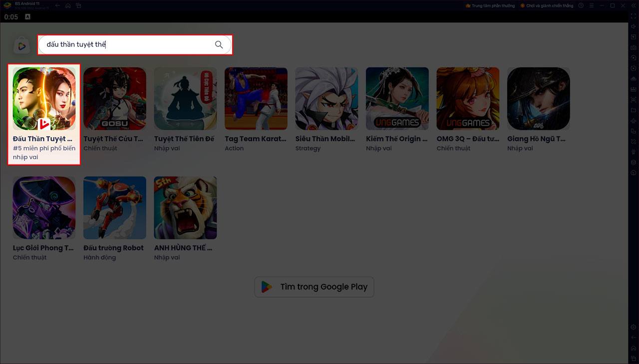Open Chơi và giành chiến thắng
Image resolution: width=639 pixels, height=364 pixels.
pos(547,5)
